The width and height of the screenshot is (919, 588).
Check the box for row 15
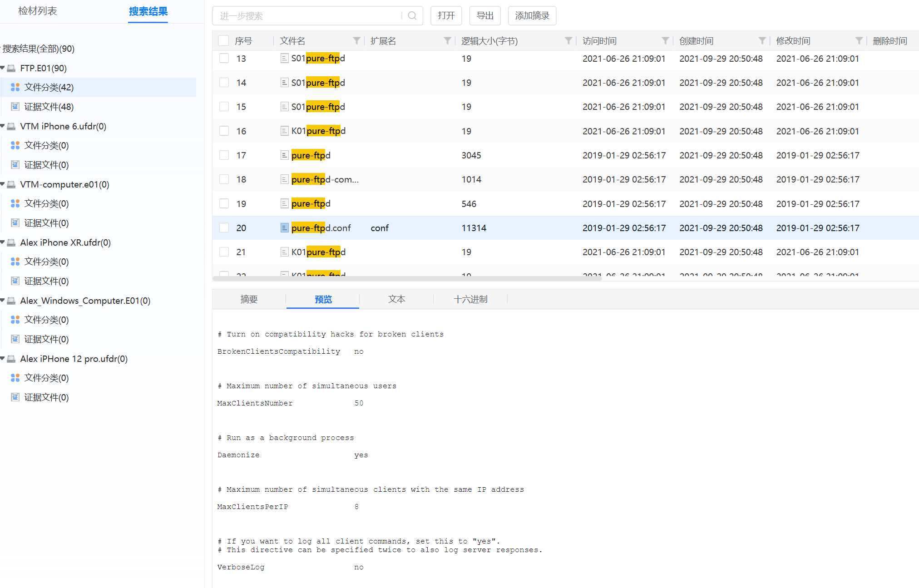click(224, 107)
